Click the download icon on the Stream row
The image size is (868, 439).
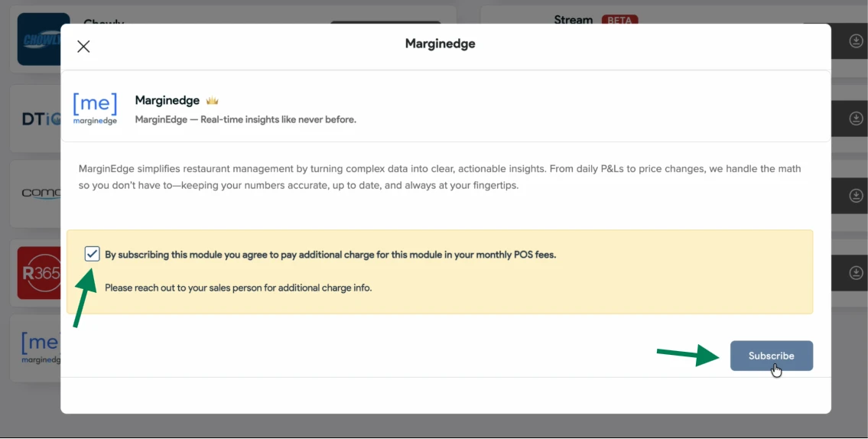(x=857, y=41)
